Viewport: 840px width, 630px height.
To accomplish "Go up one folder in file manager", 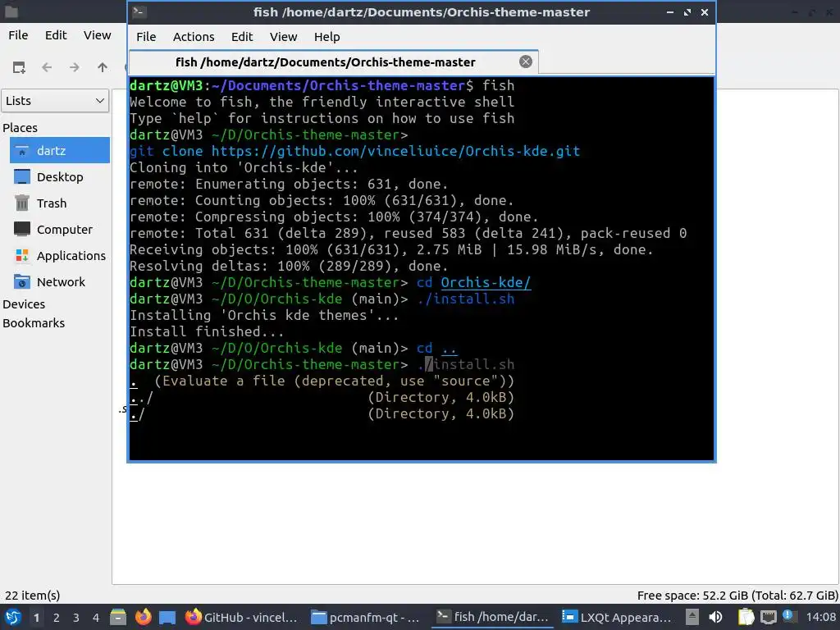I will (103, 67).
